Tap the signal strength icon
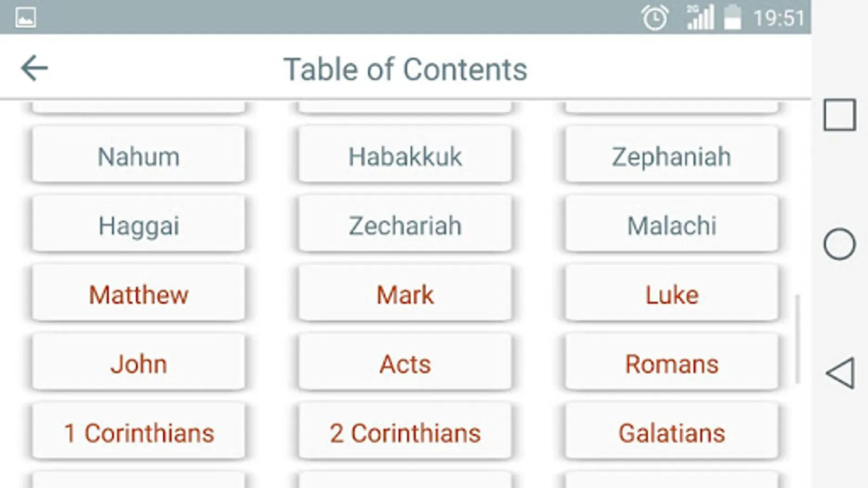 (700, 17)
